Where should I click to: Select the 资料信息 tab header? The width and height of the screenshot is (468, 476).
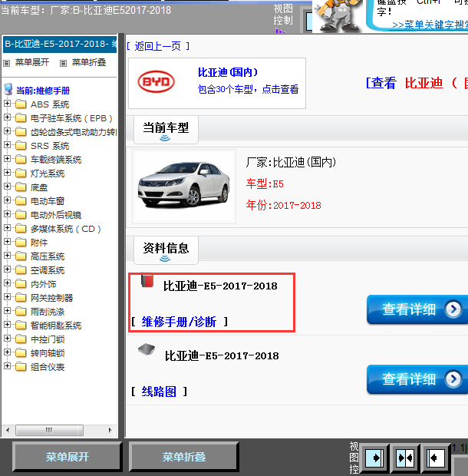pos(166,250)
